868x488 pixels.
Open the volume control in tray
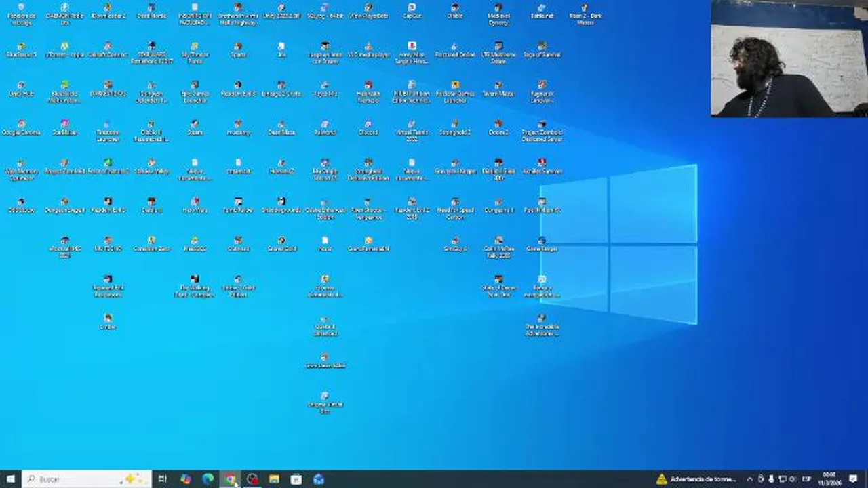tap(792, 479)
